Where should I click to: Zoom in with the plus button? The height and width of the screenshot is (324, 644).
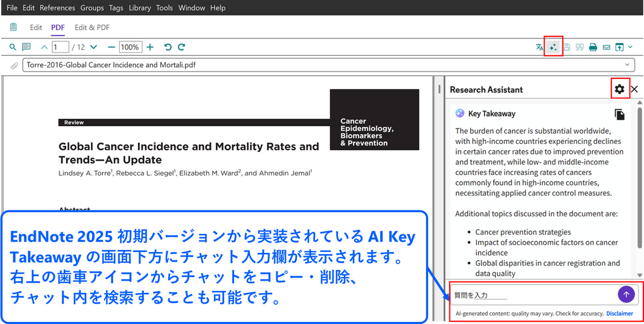(x=150, y=47)
